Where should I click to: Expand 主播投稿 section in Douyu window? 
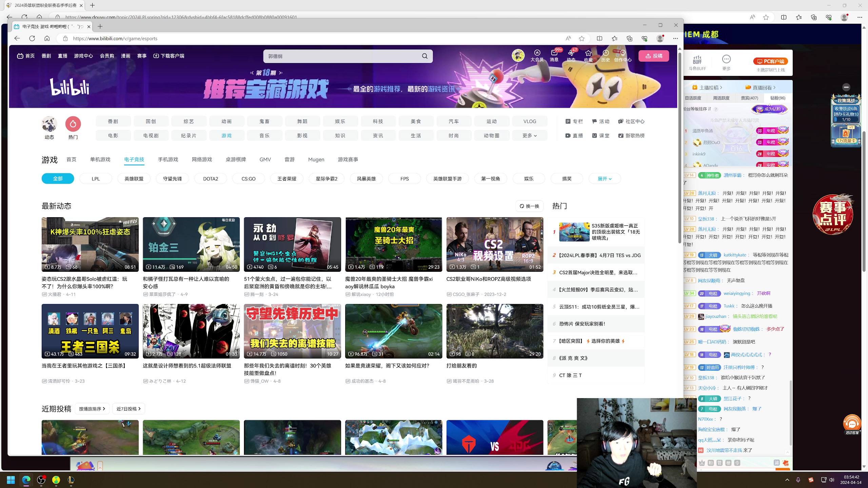[x=708, y=88]
